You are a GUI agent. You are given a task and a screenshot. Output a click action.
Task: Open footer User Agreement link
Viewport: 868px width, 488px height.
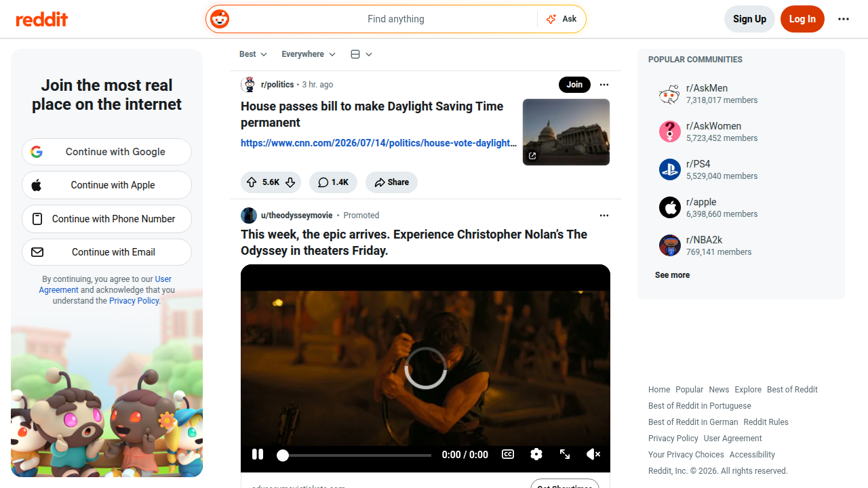click(x=733, y=439)
